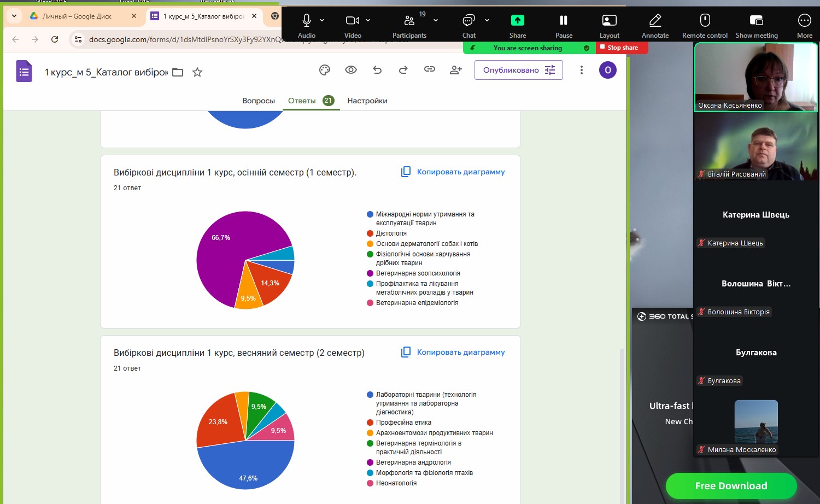Copy the responder link icon
This screenshot has width=820, height=504.
tap(430, 69)
